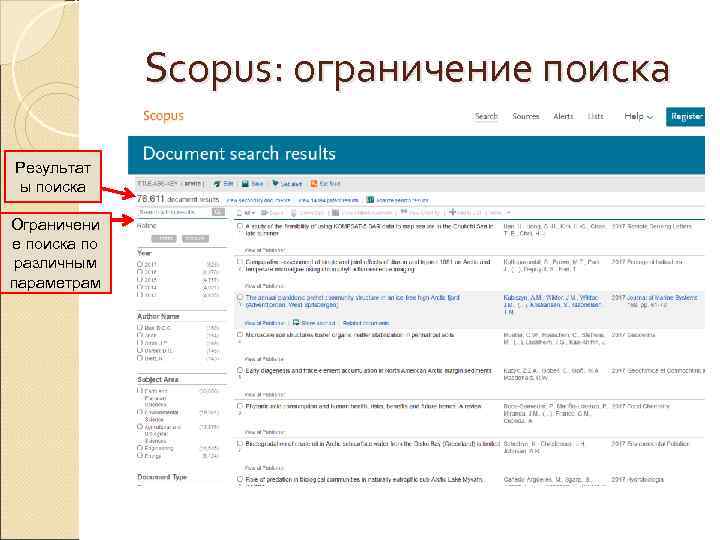Click View at Publisher under Microscale soil article
Screen dimensions: 720x540
pos(264,359)
